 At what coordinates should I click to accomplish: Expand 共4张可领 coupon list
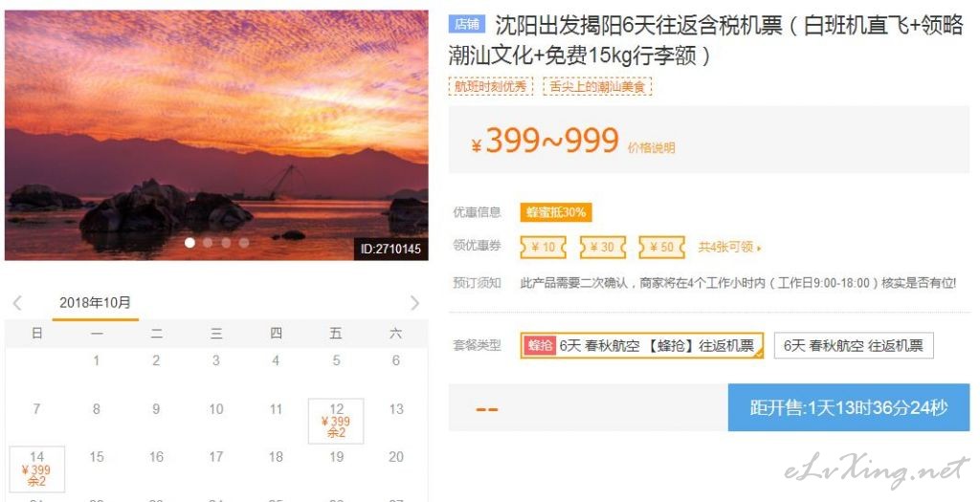click(x=729, y=248)
